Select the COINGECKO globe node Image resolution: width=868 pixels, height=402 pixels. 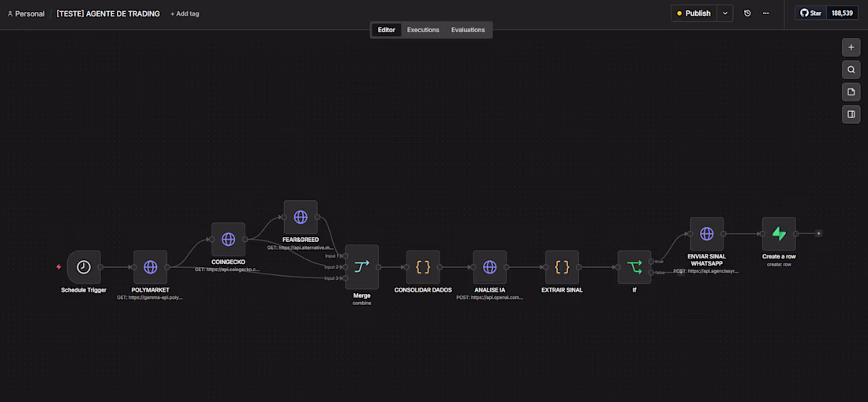228,239
